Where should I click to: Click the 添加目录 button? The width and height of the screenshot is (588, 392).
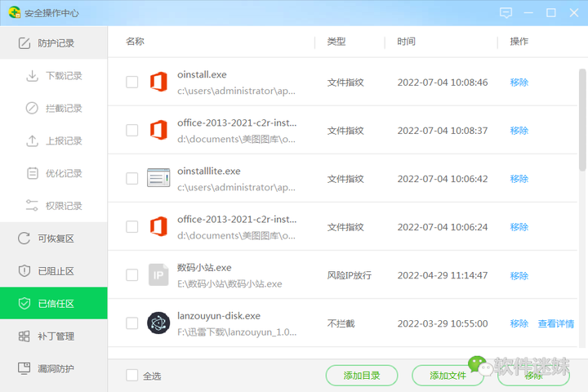362,375
